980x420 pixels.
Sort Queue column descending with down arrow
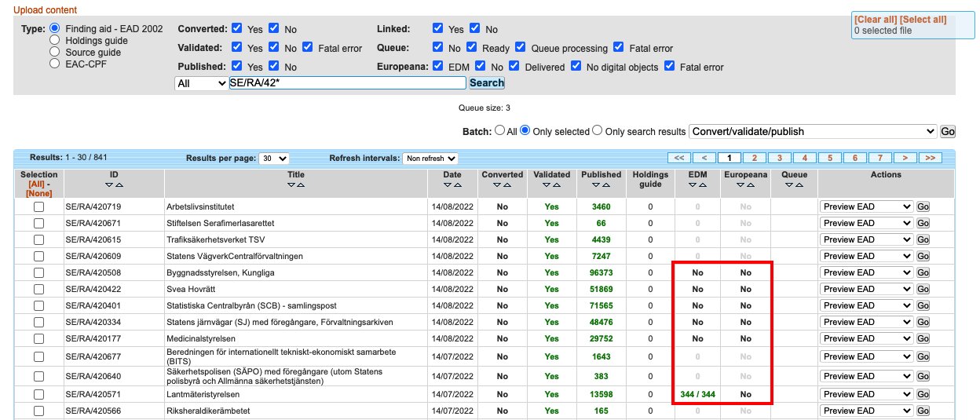(790, 185)
